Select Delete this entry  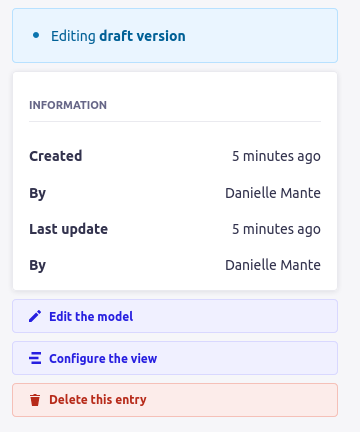click(x=175, y=400)
